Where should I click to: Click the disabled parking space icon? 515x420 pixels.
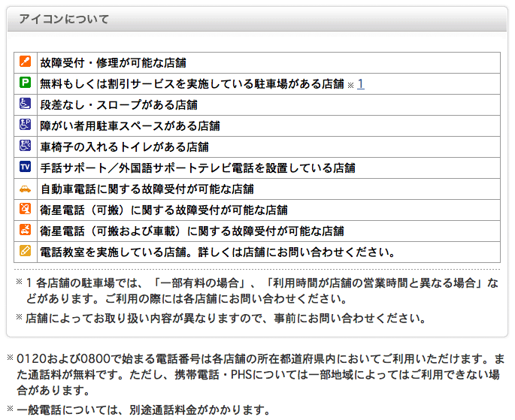pyautogui.click(x=26, y=125)
